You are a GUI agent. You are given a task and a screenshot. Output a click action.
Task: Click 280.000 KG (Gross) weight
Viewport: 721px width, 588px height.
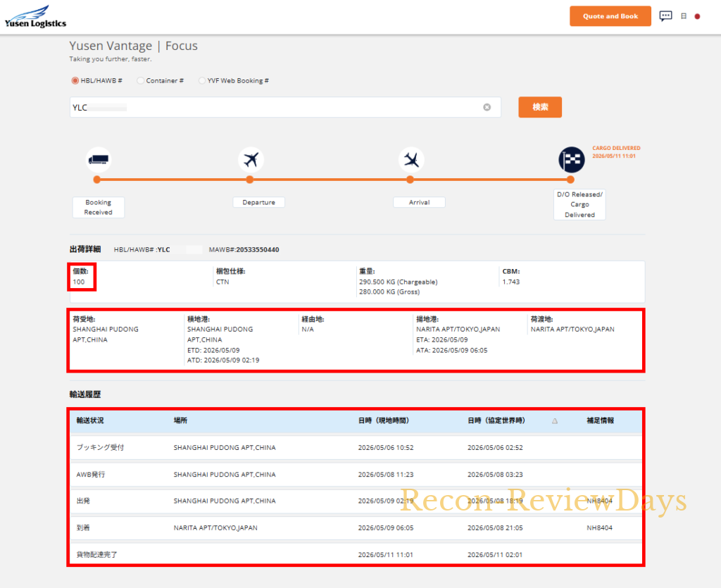pyautogui.click(x=389, y=292)
